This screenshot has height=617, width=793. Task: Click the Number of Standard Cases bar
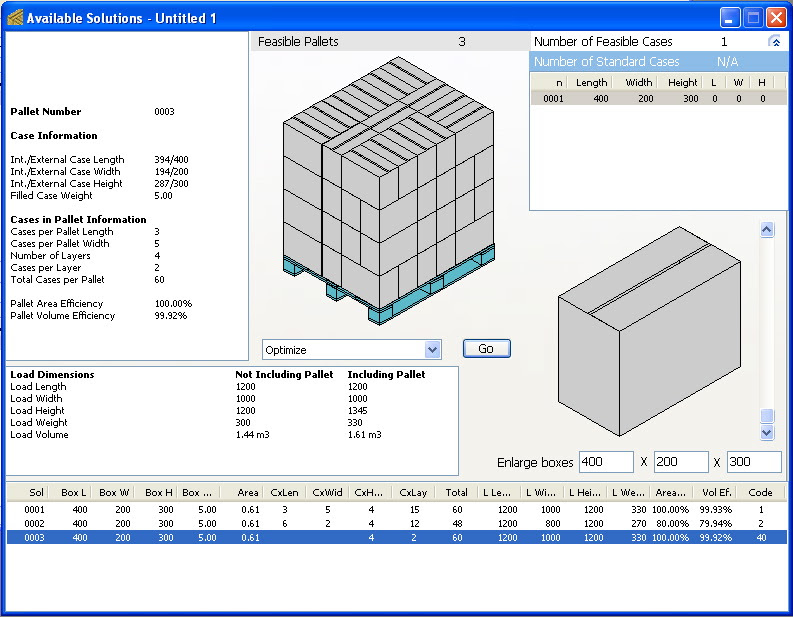[x=658, y=62]
